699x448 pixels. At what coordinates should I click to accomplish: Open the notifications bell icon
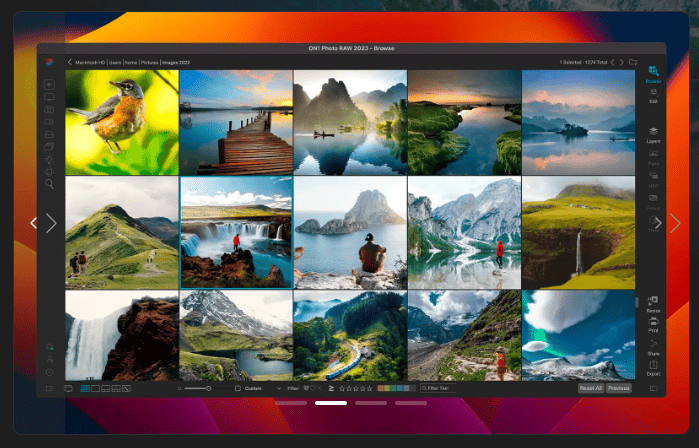click(49, 346)
